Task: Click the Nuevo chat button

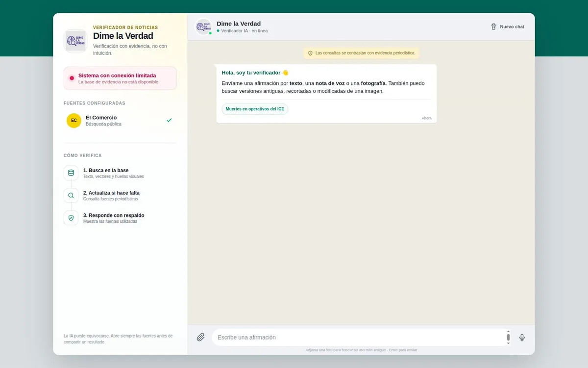Action: (508, 26)
